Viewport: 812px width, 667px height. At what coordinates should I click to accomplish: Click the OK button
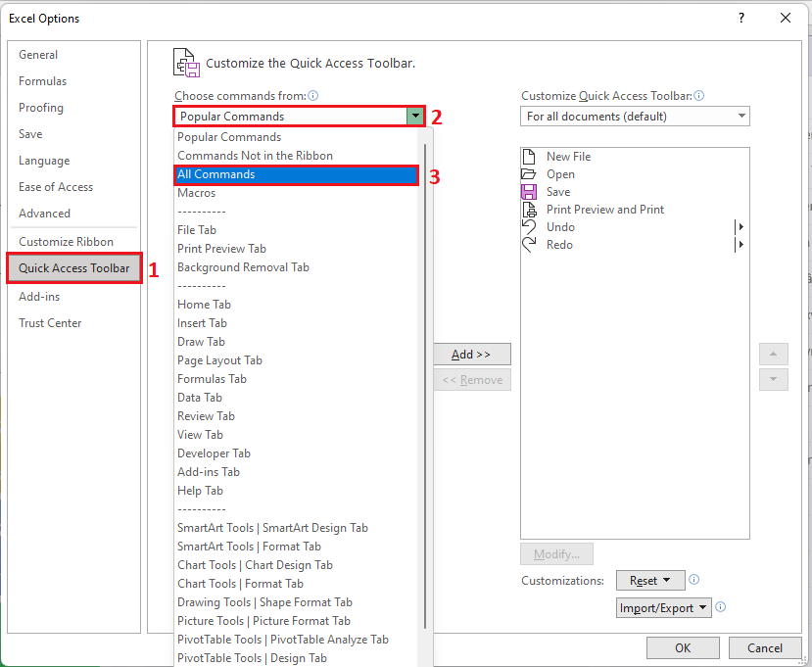click(x=683, y=647)
